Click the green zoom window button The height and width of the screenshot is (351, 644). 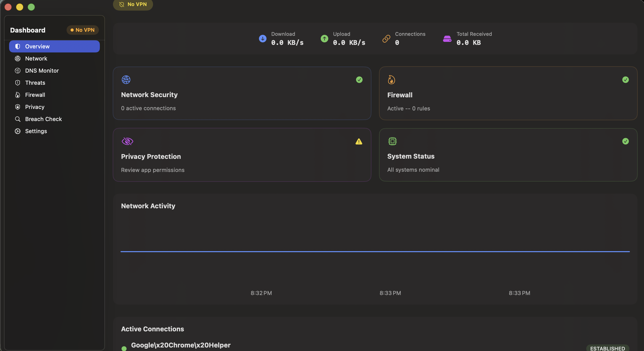[31, 7]
